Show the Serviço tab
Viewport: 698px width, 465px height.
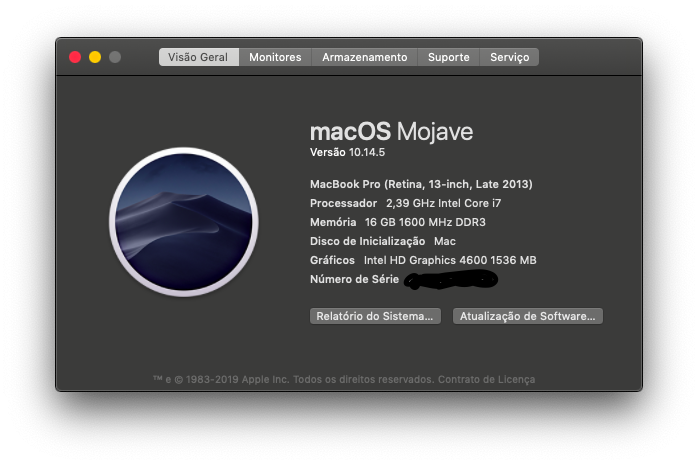[510, 57]
